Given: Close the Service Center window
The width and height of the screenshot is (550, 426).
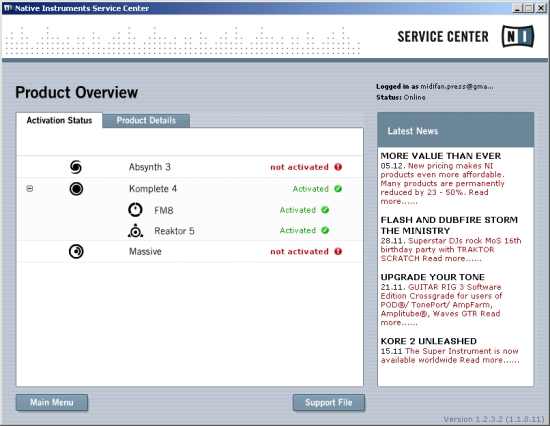Looking at the screenshot, I should 541,8.
